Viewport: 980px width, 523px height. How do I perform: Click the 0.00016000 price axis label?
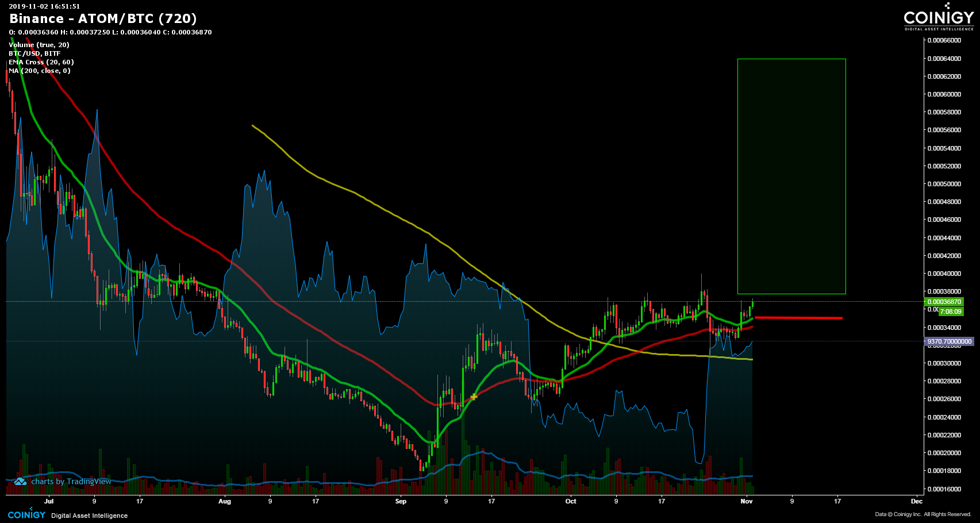coord(944,489)
